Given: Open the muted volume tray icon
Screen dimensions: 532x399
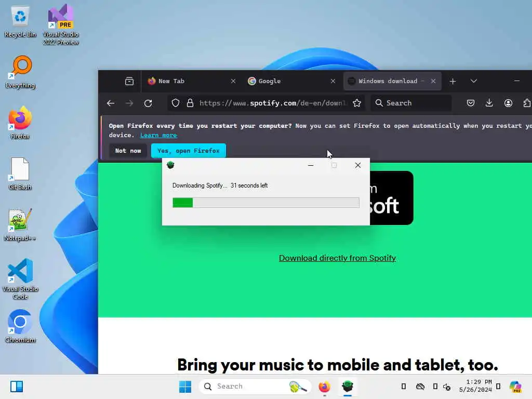Looking at the screenshot, I should click(447, 387).
